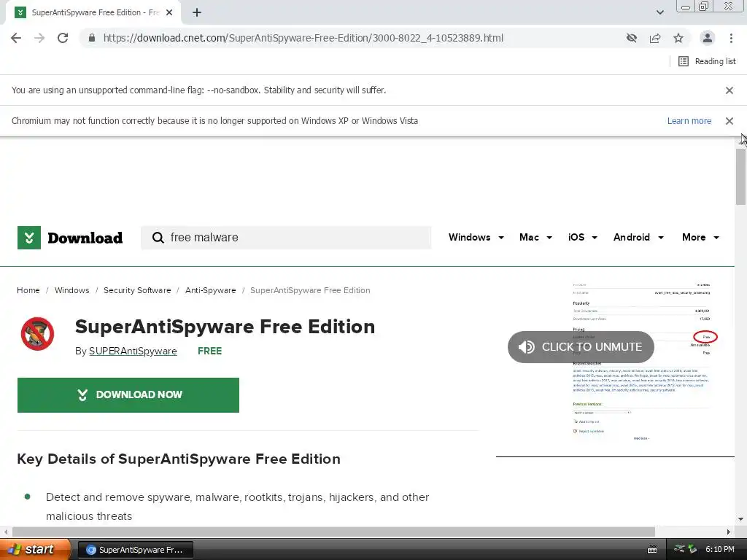
Task: Dismiss the Windows XP unsupported warning
Action: pos(729,121)
